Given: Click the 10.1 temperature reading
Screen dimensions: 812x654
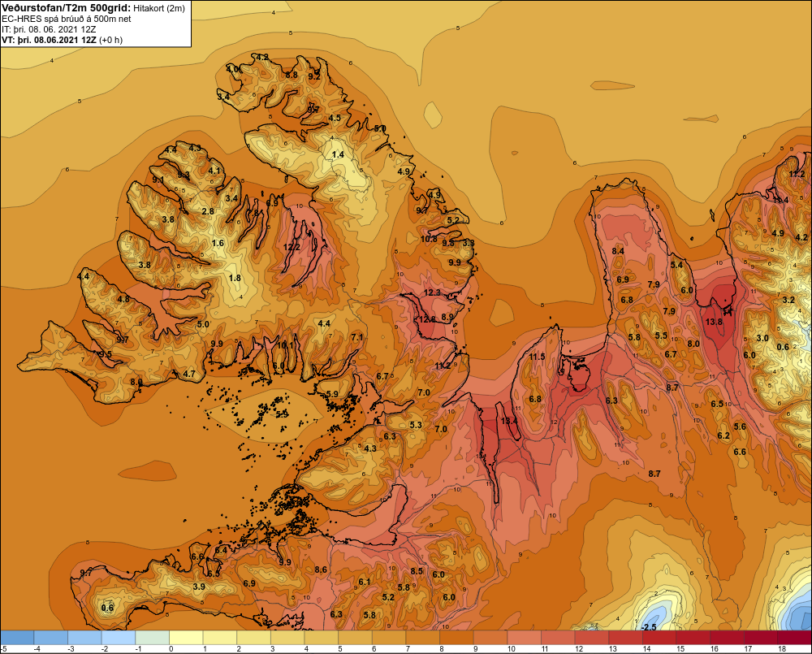Looking at the screenshot, I should [285, 345].
